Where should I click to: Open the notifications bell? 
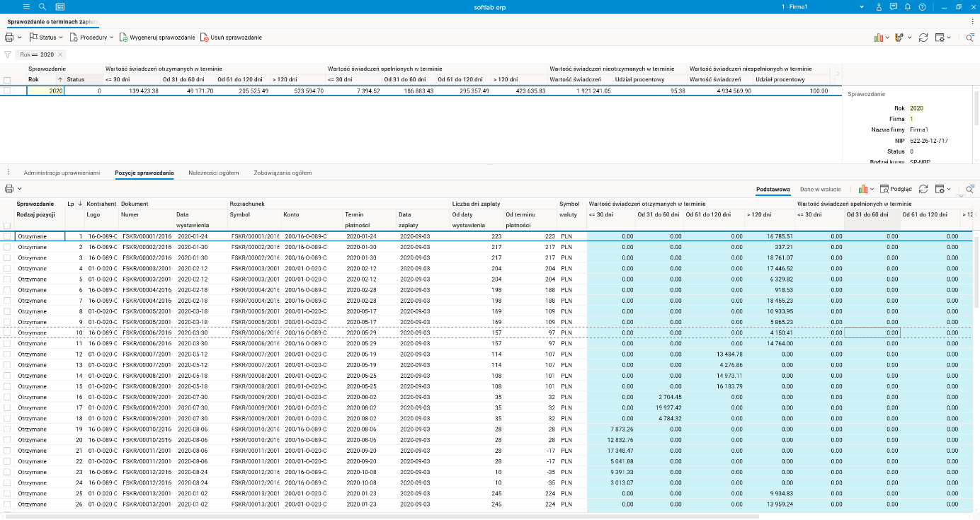(x=907, y=6)
